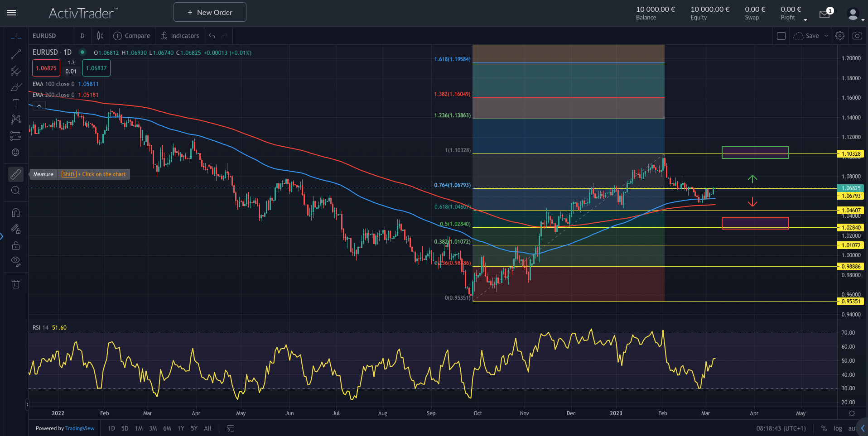Image resolution: width=868 pixels, height=436 pixels.
Task: Open the Save dropdown chevron
Action: click(827, 36)
